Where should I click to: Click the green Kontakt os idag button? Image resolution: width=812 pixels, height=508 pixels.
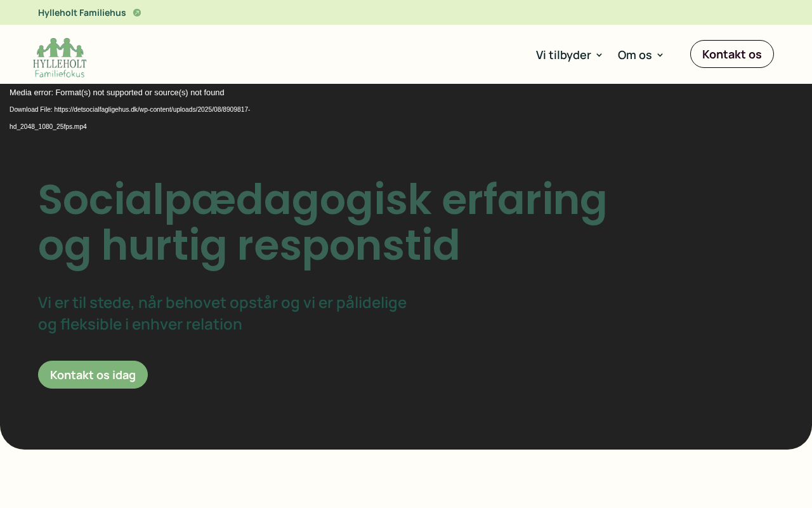pos(93,375)
